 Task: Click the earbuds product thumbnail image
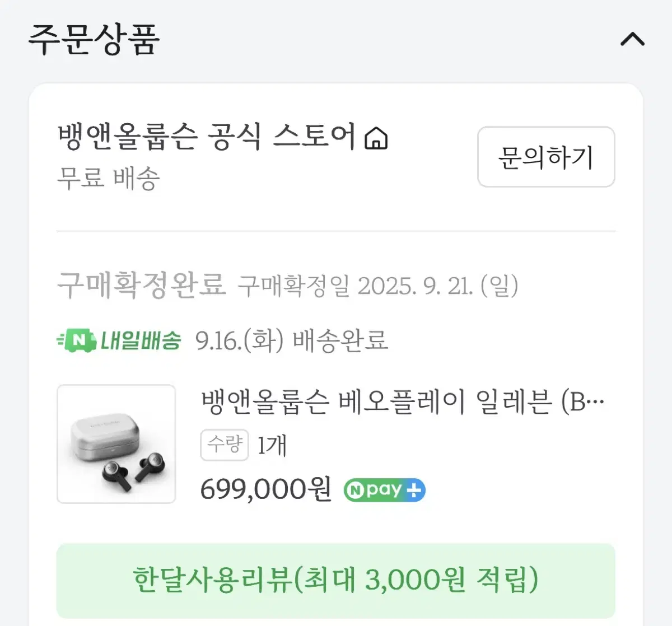(116, 444)
